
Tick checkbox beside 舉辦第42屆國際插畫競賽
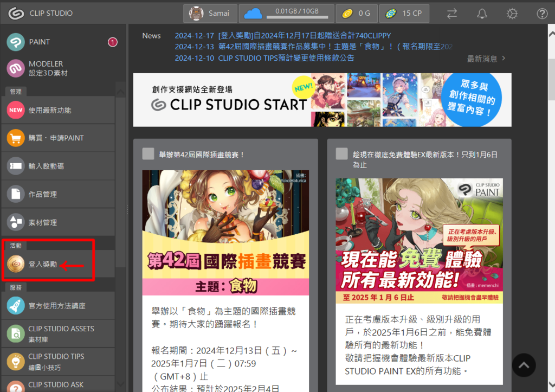[148, 154]
